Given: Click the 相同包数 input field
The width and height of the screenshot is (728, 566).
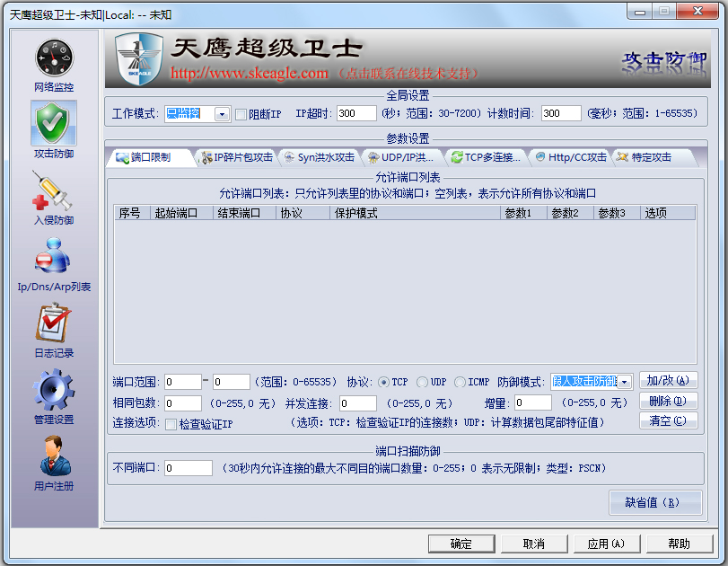Looking at the screenshot, I should [183, 403].
